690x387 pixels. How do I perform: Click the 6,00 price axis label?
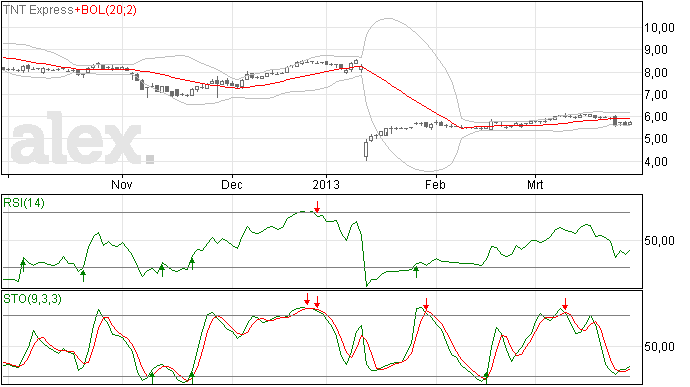point(656,117)
